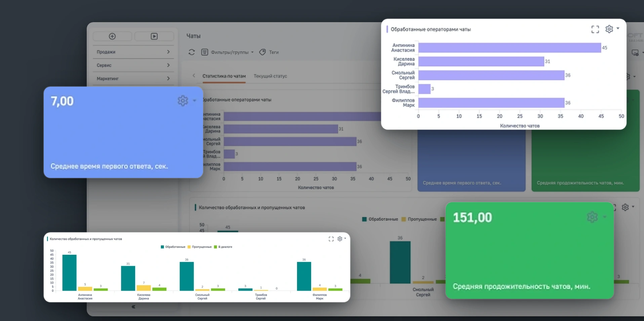Click fullscreen icon on Обработанные операторами чаты card
The height and width of the screenshot is (321, 644).
[x=595, y=30]
